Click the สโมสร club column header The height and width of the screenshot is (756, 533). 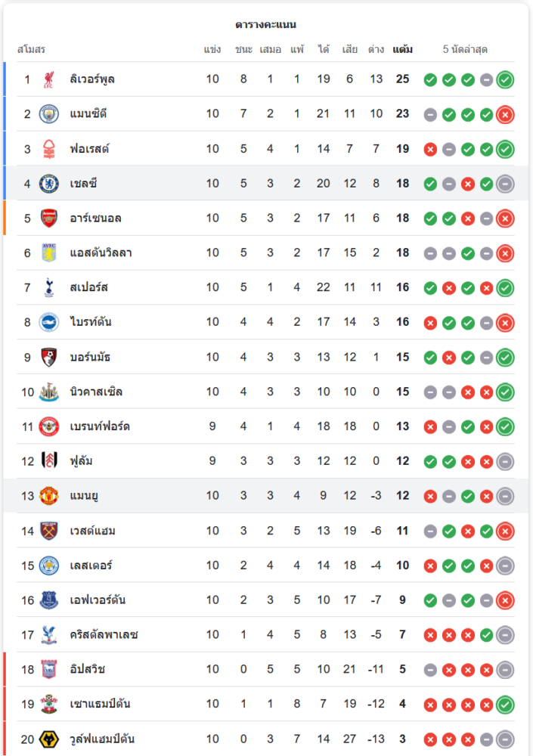pos(31,49)
